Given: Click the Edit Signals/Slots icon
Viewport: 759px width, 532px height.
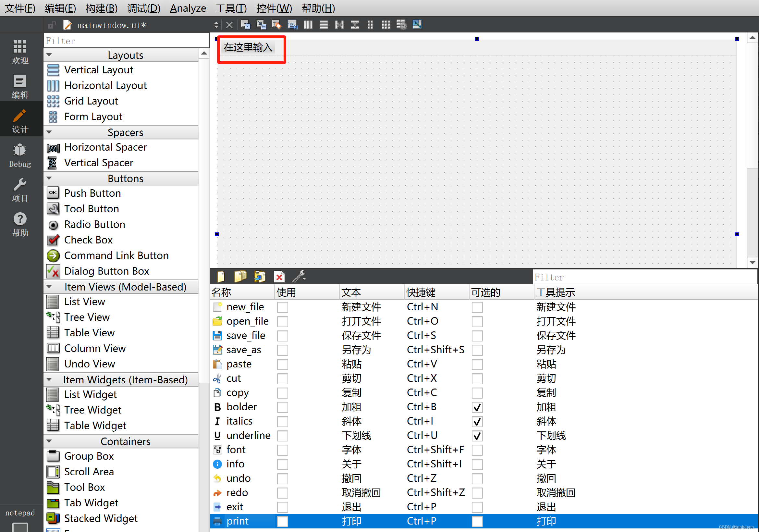Looking at the screenshot, I should 261,24.
